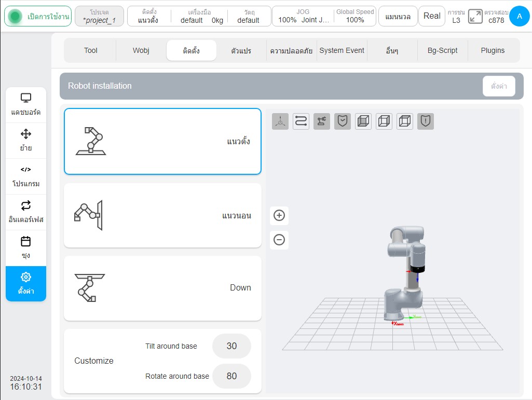The width and height of the screenshot is (532, 400).
Task: Select the shaded cube view icon
Action: coord(363,121)
